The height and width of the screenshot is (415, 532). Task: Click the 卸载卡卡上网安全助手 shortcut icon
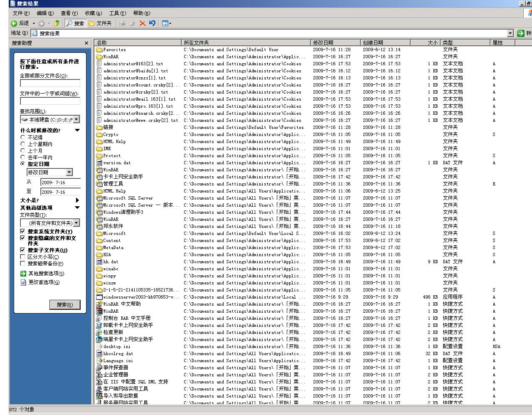99,325
